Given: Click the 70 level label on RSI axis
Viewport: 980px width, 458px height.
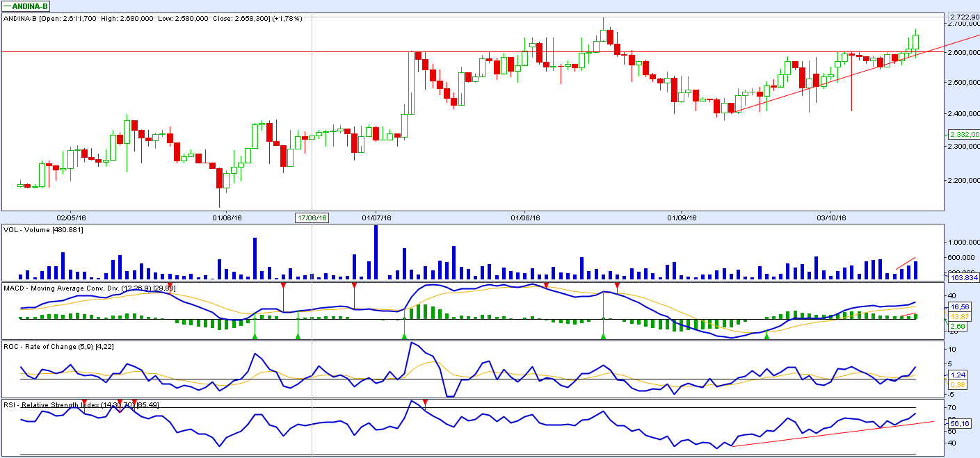Looking at the screenshot, I should pyautogui.click(x=953, y=407).
